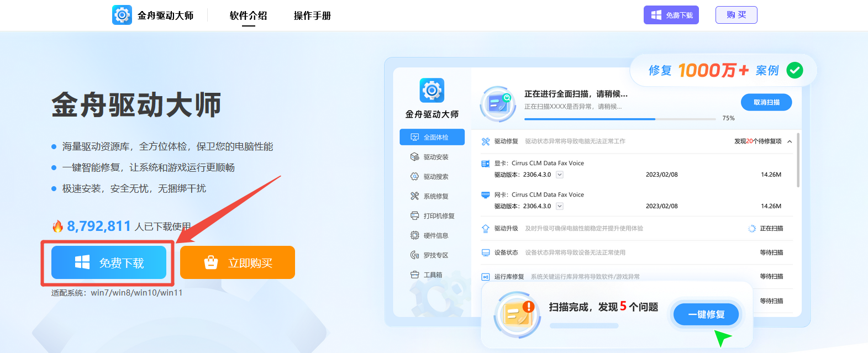Click the 正在扫描 status on 驱动升级 row
This screenshot has width=868, height=353.
click(x=771, y=228)
